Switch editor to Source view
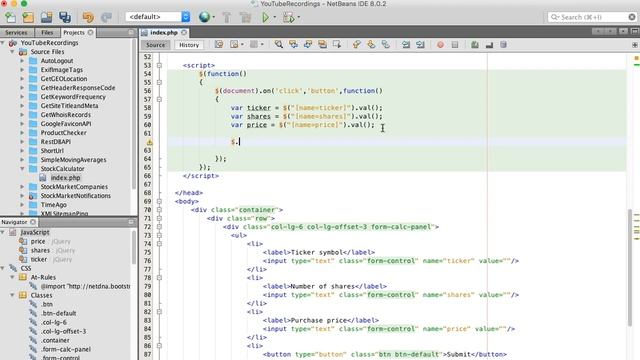The width and height of the screenshot is (640, 360). (156, 45)
